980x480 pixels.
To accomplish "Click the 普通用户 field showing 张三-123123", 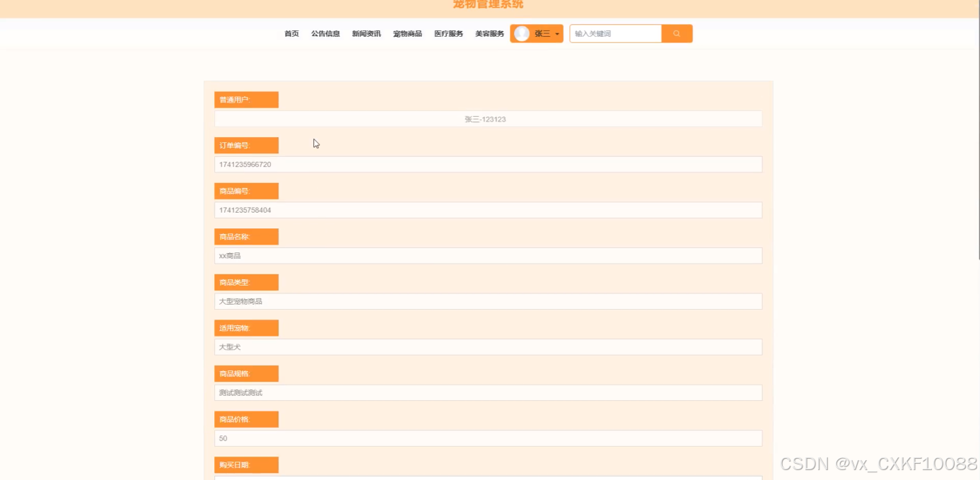I will click(488, 119).
